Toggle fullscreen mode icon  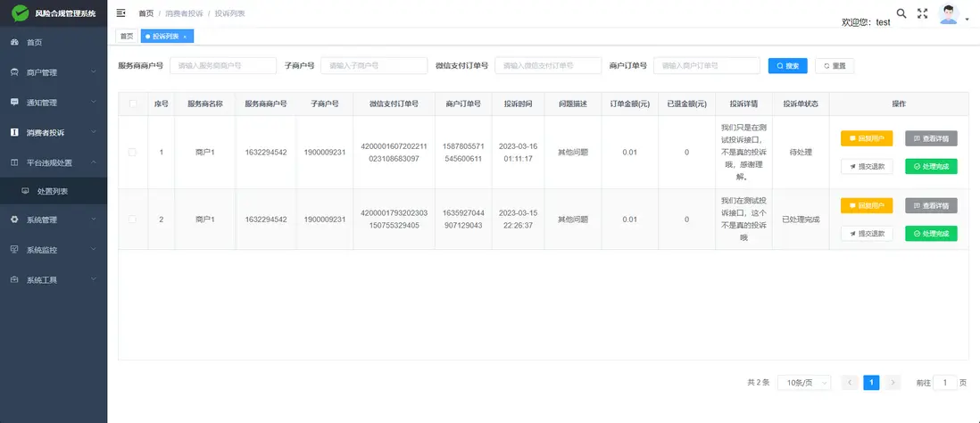tap(923, 13)
